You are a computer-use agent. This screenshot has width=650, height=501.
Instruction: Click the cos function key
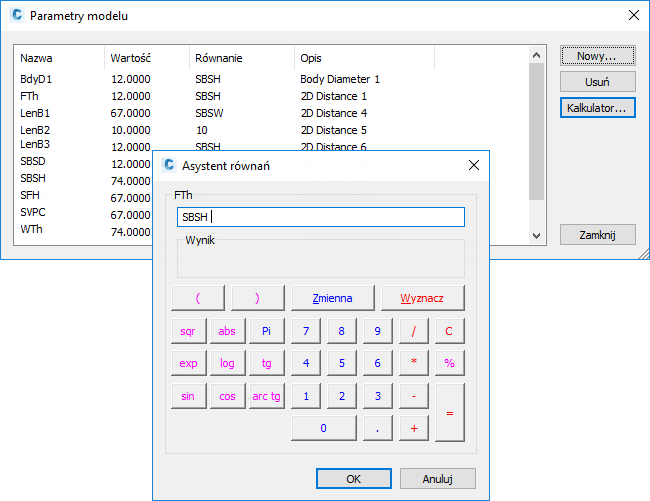coord(227,396)
